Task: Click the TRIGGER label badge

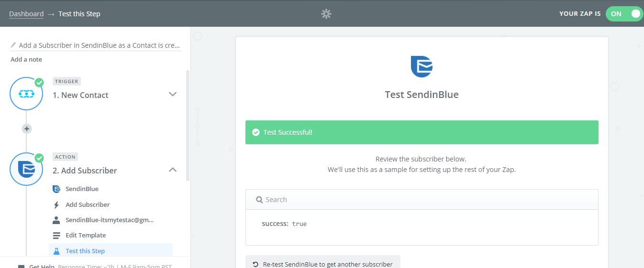Action: point(67,81)
